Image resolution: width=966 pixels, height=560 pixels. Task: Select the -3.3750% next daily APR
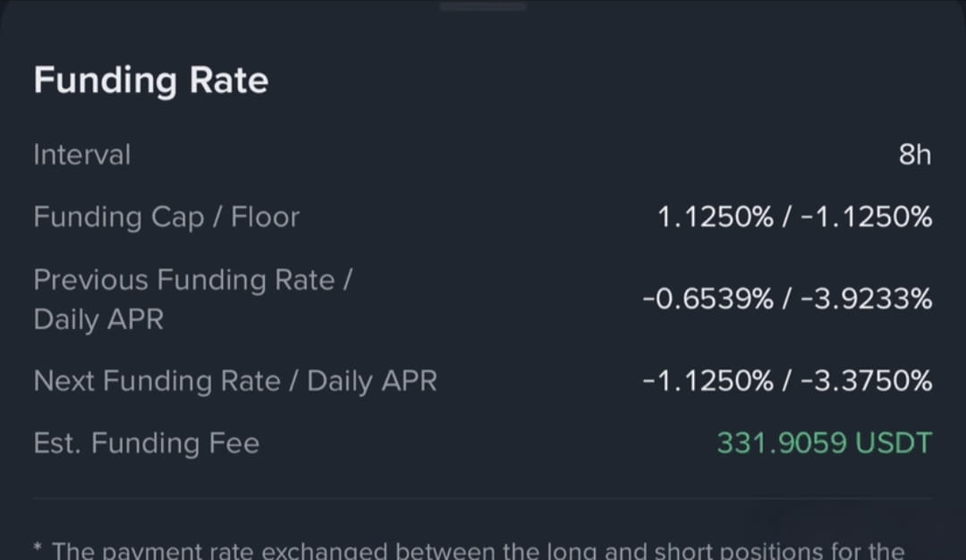tap(866, 381)
